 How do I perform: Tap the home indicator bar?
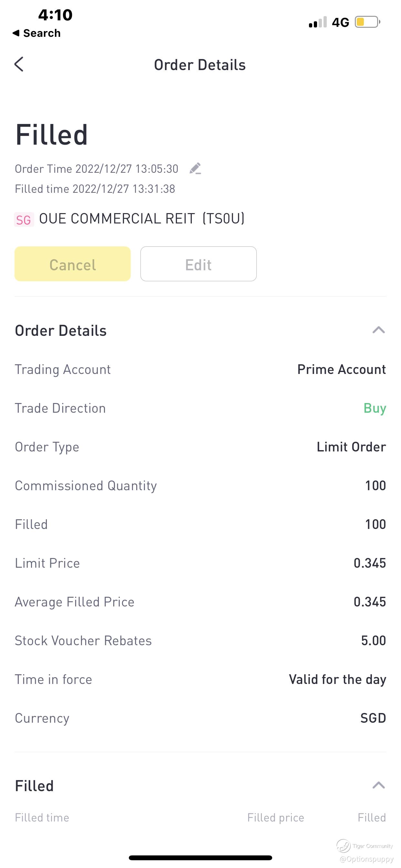click(200, 858)
